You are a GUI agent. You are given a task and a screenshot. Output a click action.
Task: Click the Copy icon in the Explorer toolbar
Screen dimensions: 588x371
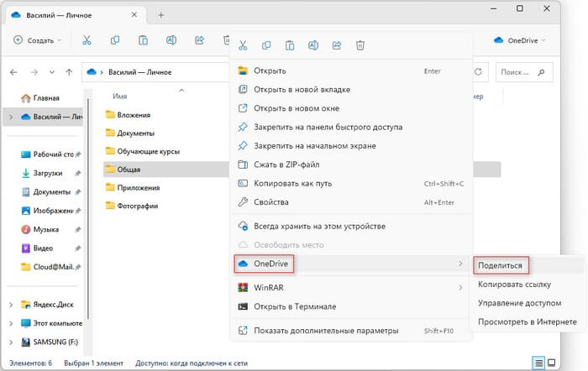(x=115, y=40)
